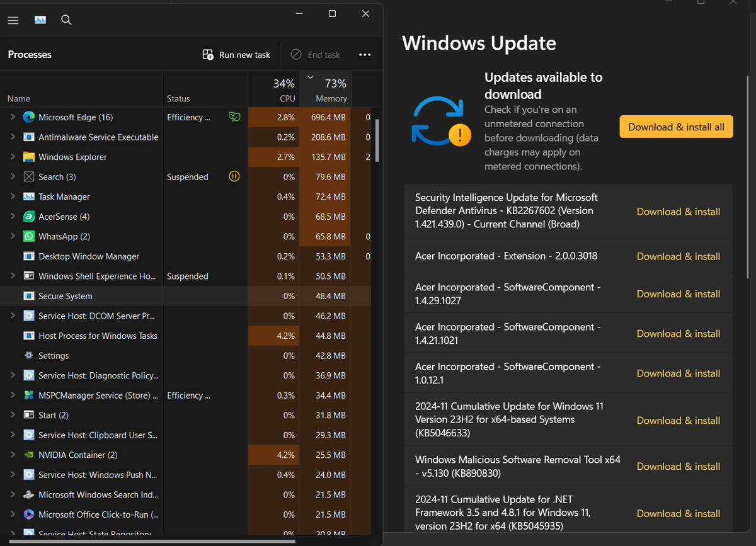The image size is (756, 546).
Task: Click Edge efficiency mode leaf icon
Action: pos(234,117)
